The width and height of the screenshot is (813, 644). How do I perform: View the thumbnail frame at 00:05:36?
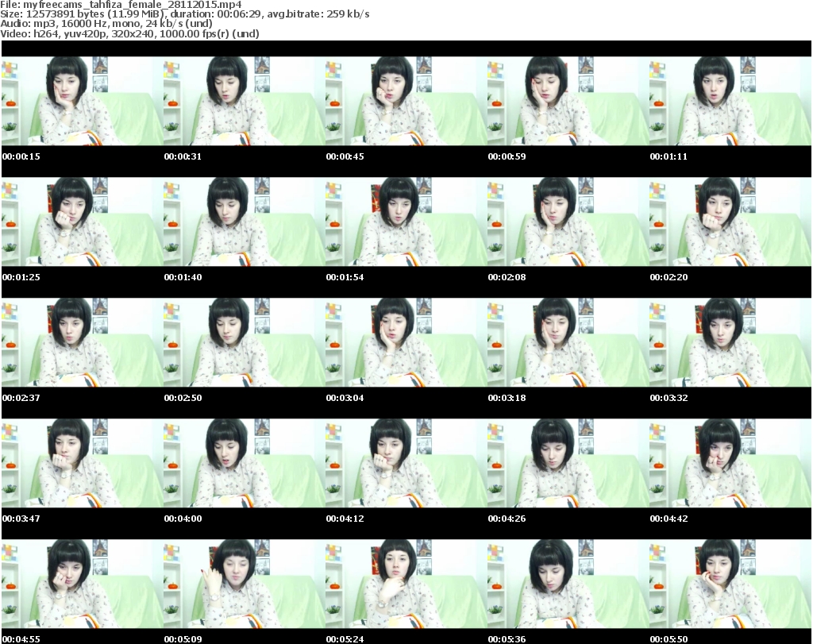(568, 584)
